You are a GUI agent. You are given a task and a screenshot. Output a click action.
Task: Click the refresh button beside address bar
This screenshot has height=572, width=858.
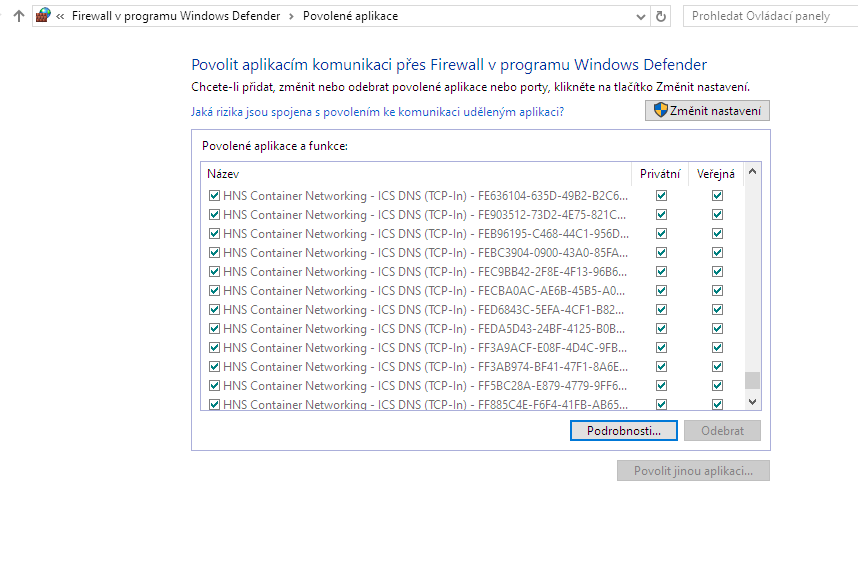[x=660, y=16]
